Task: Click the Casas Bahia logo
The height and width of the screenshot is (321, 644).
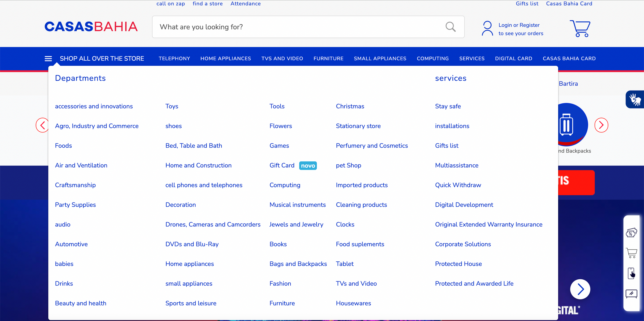Action: (x=91, y=27)
